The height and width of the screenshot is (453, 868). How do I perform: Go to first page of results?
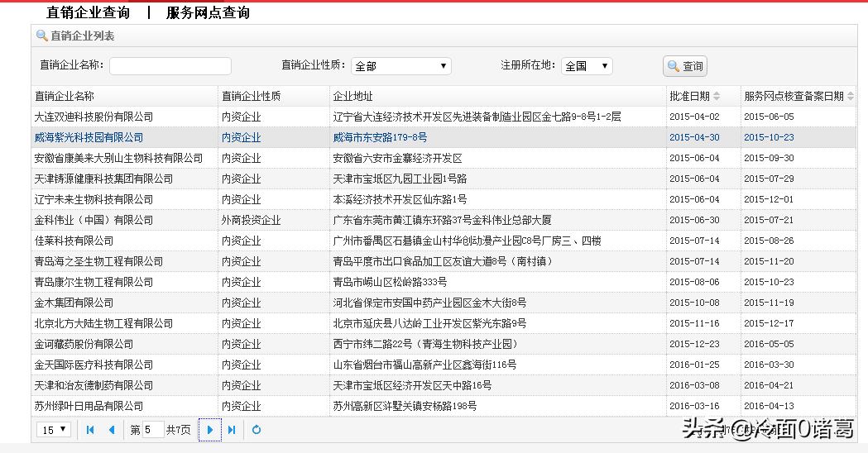(x=90, y=430)
